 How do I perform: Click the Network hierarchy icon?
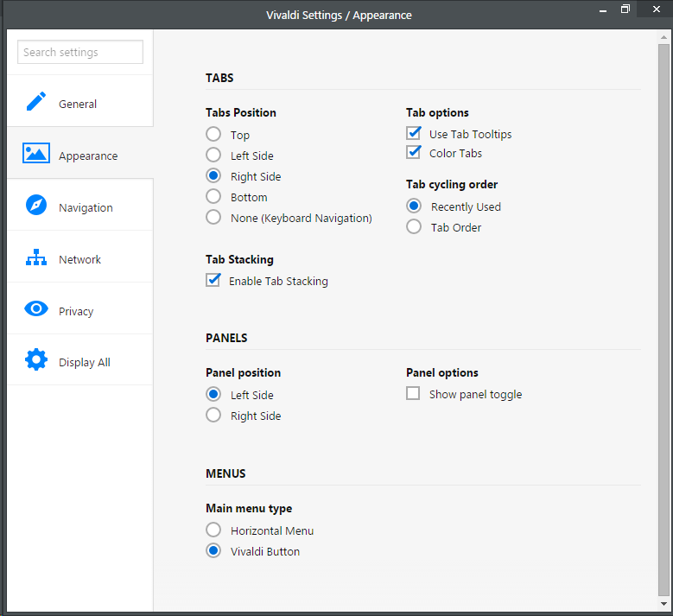coord(36,257)
